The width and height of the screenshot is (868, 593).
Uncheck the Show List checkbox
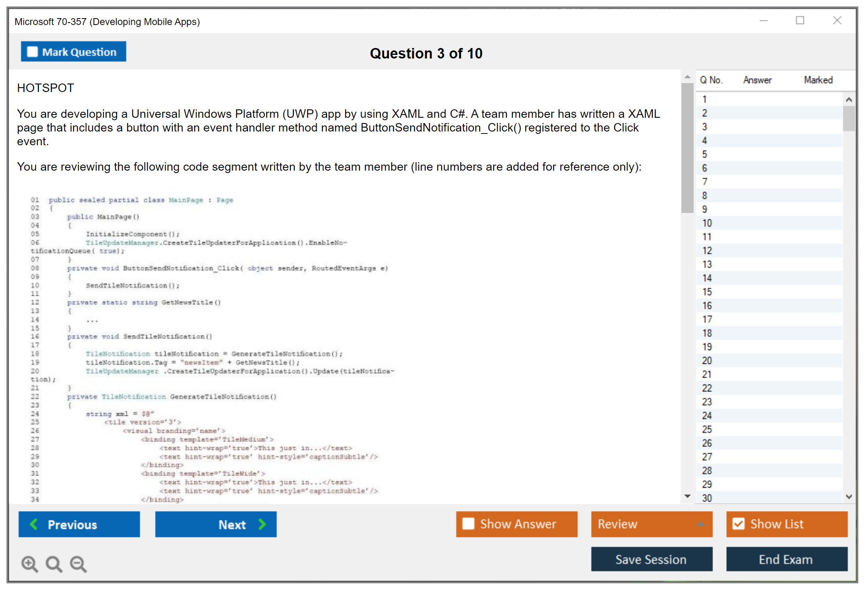[x=738, y=524]
